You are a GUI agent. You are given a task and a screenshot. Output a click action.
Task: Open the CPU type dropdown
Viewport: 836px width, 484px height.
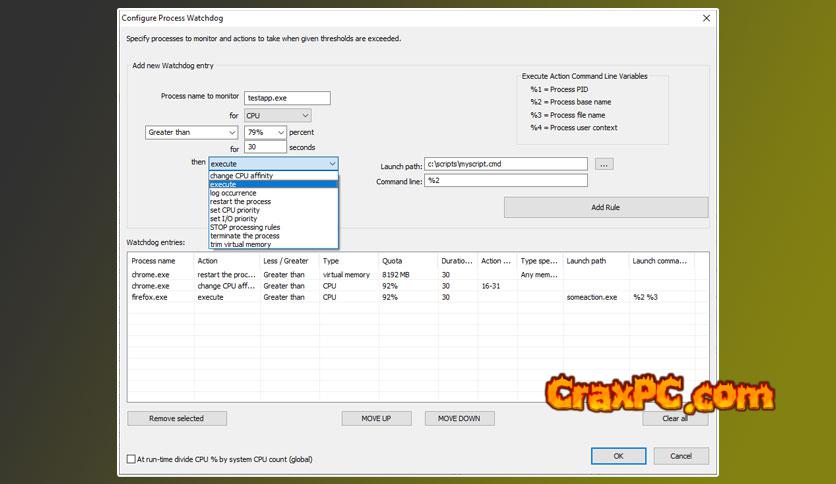277,115
